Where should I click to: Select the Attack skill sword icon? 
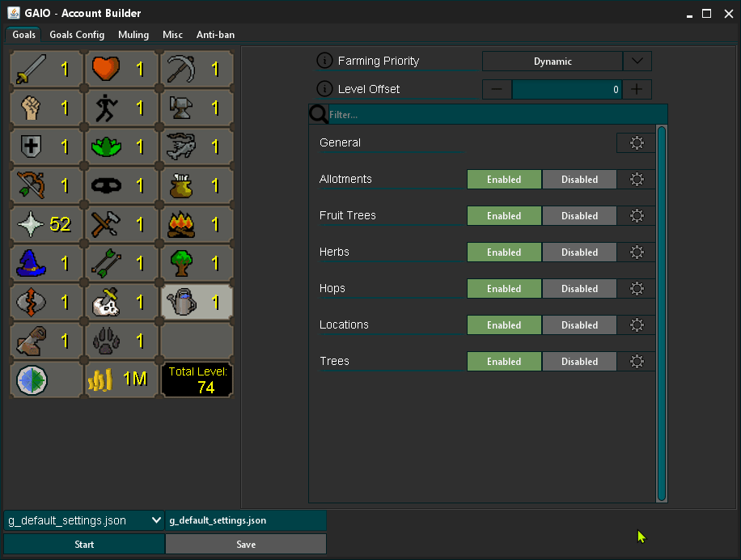click(32, 70)
